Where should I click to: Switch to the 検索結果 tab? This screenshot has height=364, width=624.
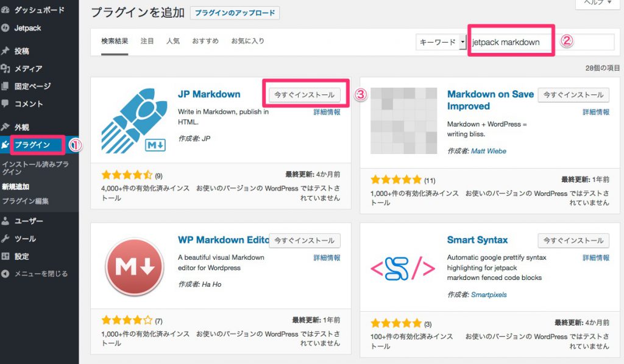115,41
